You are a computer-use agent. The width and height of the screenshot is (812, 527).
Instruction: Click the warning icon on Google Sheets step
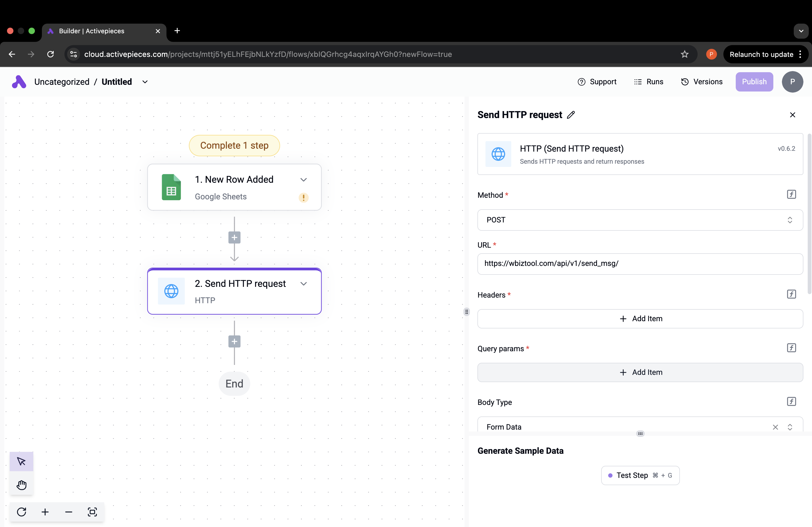(x=303, y=197)
